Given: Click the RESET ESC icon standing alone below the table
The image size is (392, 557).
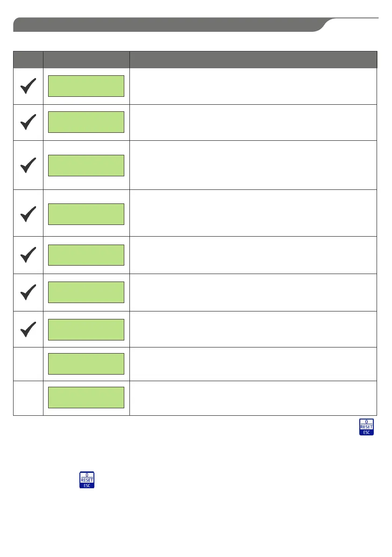Looking at the screenshot, I should [87, 480].
